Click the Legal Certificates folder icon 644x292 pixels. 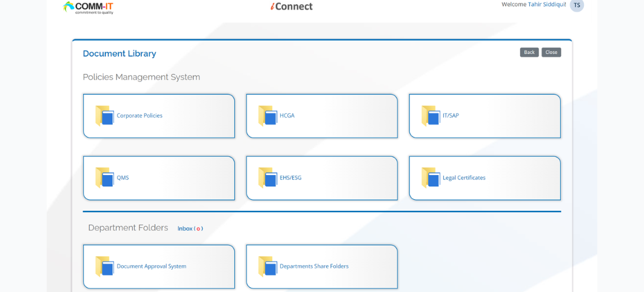point(431,178)
